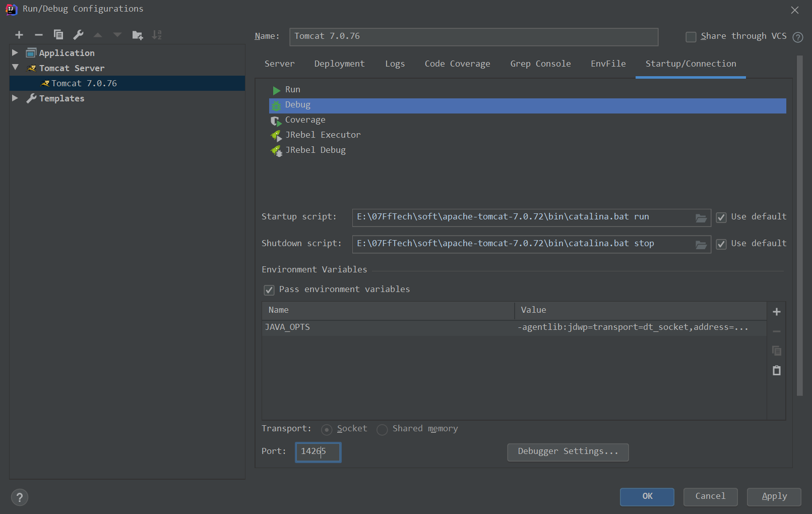The image size is (812, 514).
Task: Copy the selected configuration
Action: coord(58,35)
